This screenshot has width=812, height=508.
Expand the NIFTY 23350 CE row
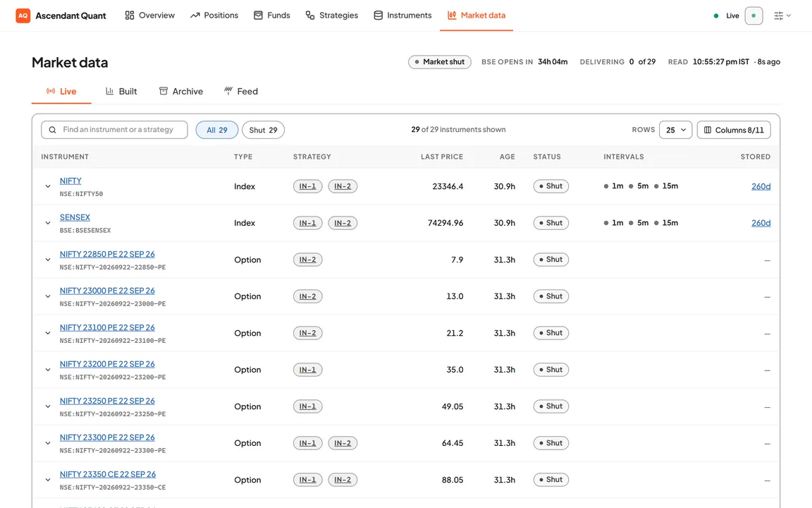48,480
